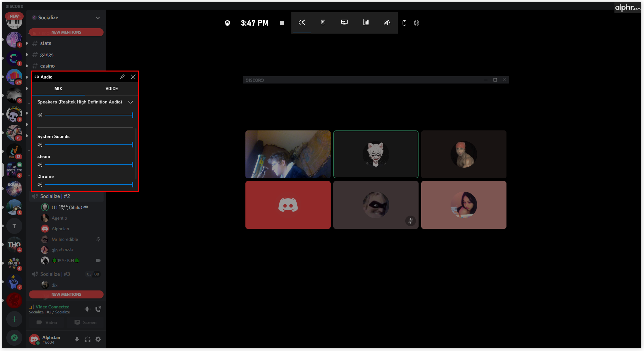Screen dimensions: 644x351
Task: Toggle the Capture widget in Game Bar
Action: click(x=323, y=22)
